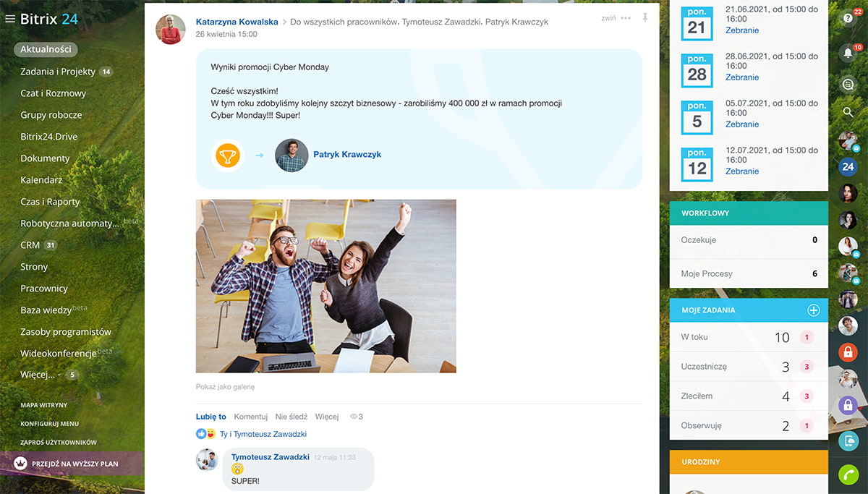Add a task with Moje Zadania plus icon

(x=813, y=310)
